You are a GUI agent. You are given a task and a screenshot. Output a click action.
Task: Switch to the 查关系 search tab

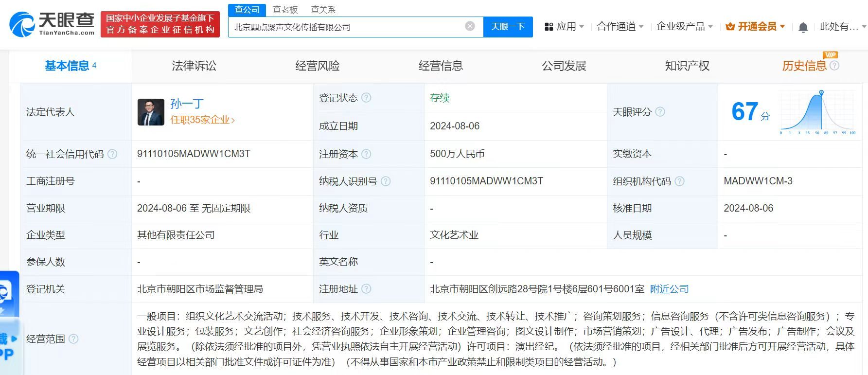[323, 10]
